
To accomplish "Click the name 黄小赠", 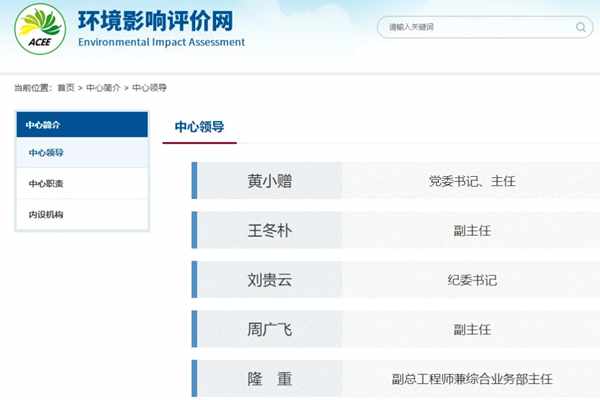I will (x=270, y=181).
